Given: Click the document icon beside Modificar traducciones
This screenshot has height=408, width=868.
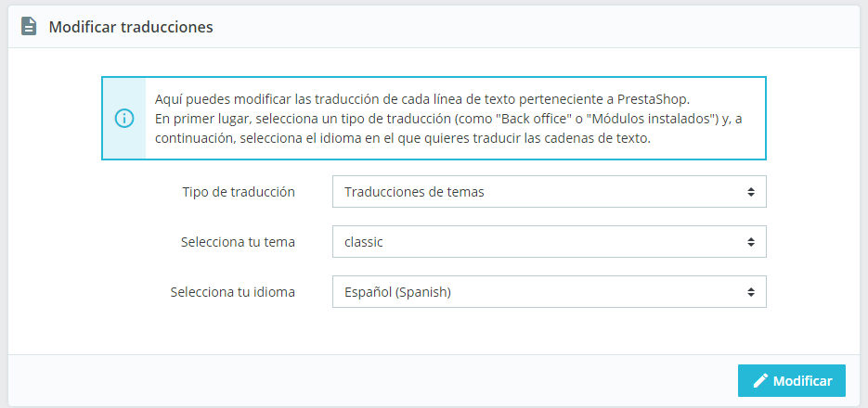Looking at the screenshot, I should point(29,27).
